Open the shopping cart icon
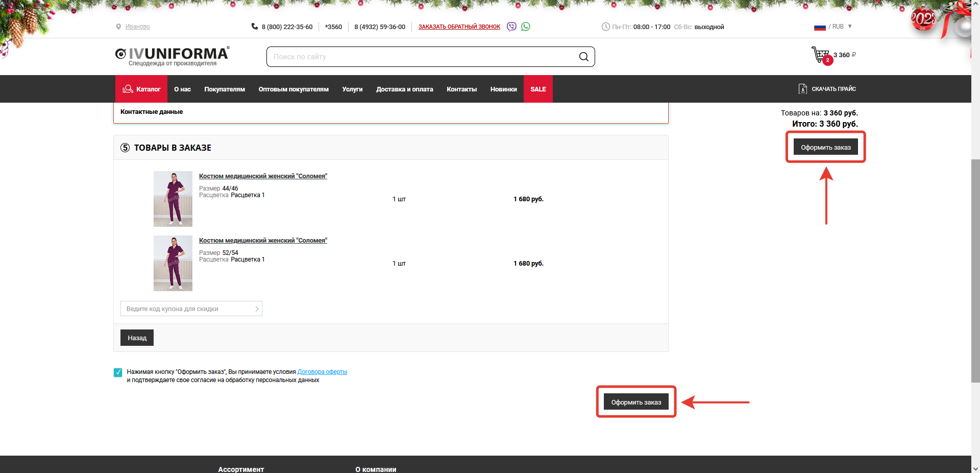The width and height of the screenshot is (980, 473). (820, 55)
